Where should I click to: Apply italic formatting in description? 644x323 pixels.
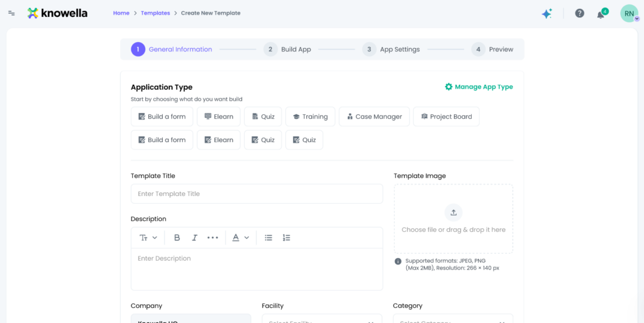pyautogui.click(x=194, y=238)
